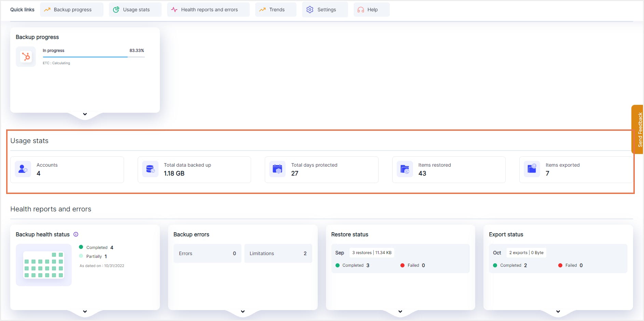Expand the Backup progress card
Image resolution: width=644 pixels, height=321 pixels.
click(85, 114)
